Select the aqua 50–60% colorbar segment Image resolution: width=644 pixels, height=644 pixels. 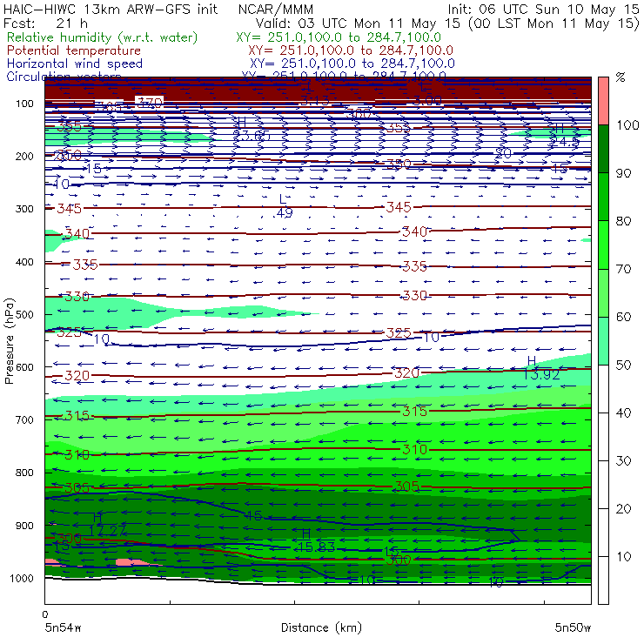pos(603,340)
